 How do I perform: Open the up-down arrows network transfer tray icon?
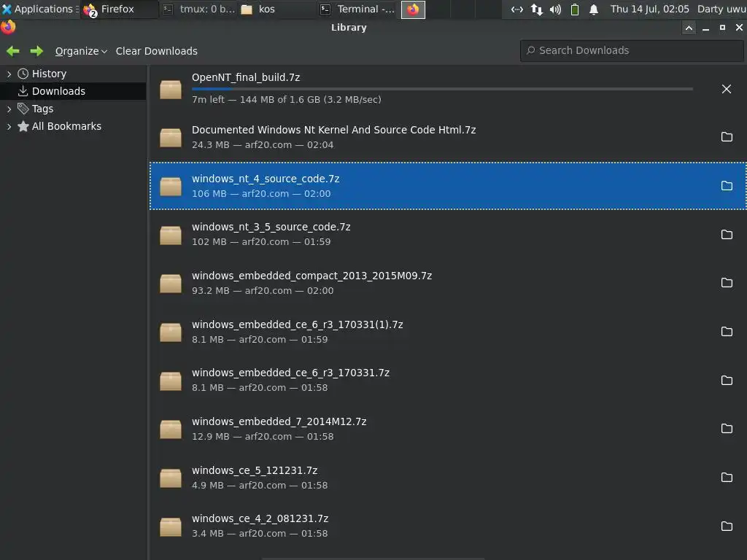pyautogui.click(x=536, y=9)
